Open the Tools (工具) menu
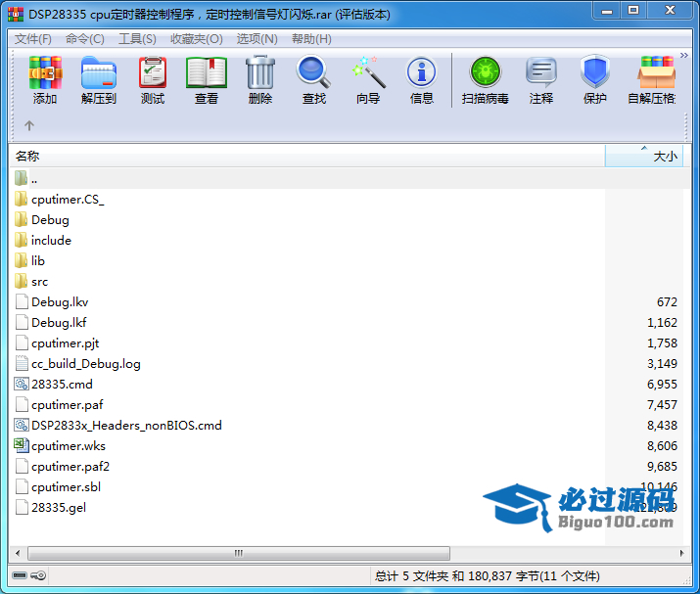The width and height of the screenshot is (700, 594). click(137, 39)
